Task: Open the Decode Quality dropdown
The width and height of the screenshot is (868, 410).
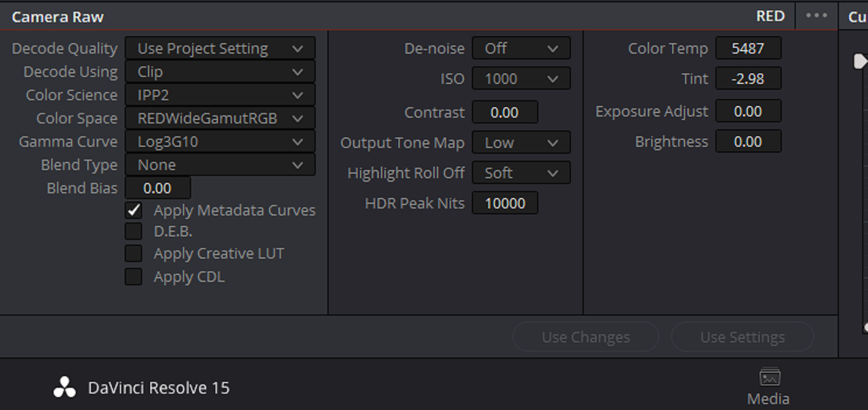Action: click(x=220, y=49)
